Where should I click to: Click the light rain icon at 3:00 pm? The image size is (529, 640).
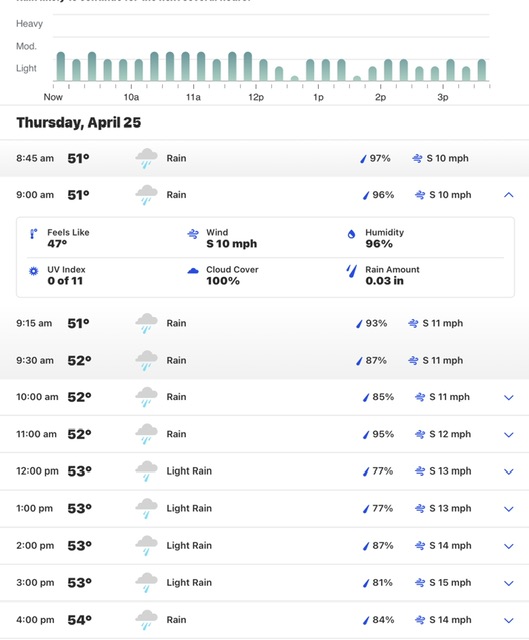(146, 583)
